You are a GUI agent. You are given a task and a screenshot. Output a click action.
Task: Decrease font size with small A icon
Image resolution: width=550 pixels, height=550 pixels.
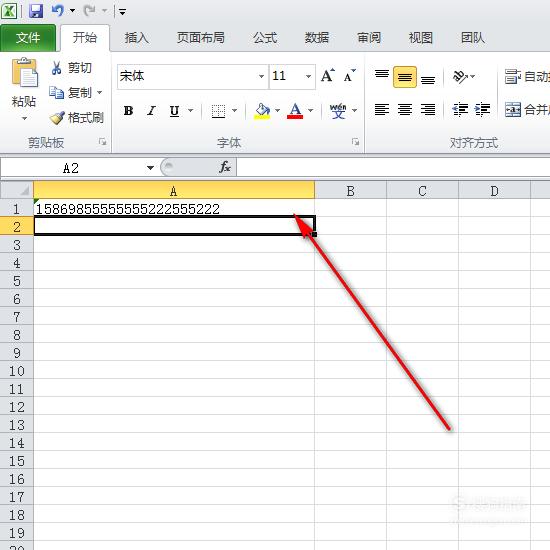[x=349, y=75]
